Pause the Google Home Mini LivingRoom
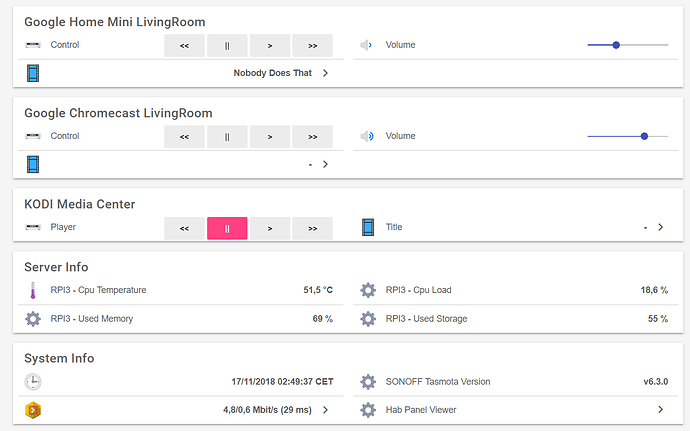690x431 pixels. pos(227,45)
